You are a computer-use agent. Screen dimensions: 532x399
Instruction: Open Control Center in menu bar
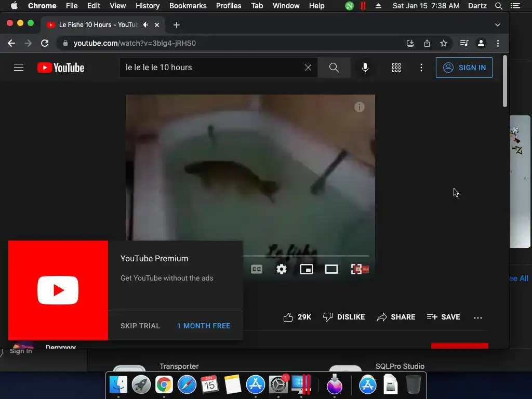pyautogui.click(x=515, y=6)
